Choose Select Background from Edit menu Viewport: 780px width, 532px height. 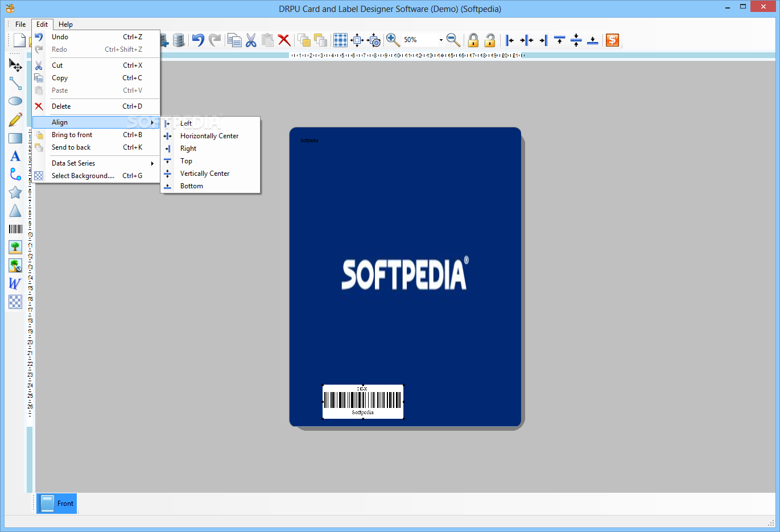96,176
